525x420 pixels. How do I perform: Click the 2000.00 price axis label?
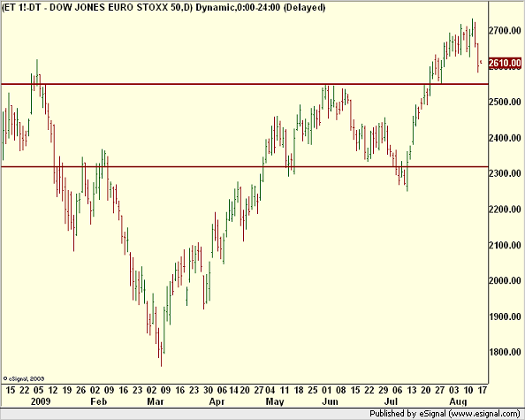point(505,280)
